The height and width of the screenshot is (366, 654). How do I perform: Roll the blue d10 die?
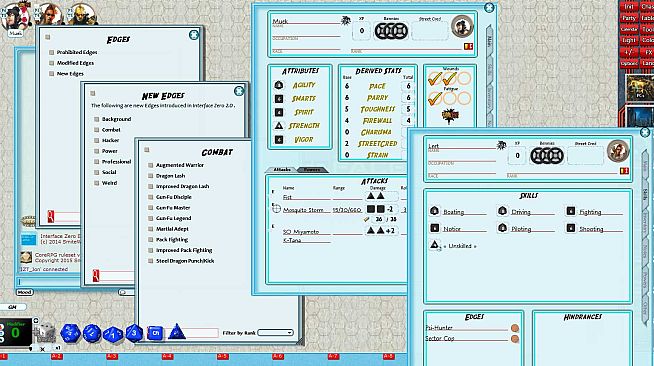[113, 334]
